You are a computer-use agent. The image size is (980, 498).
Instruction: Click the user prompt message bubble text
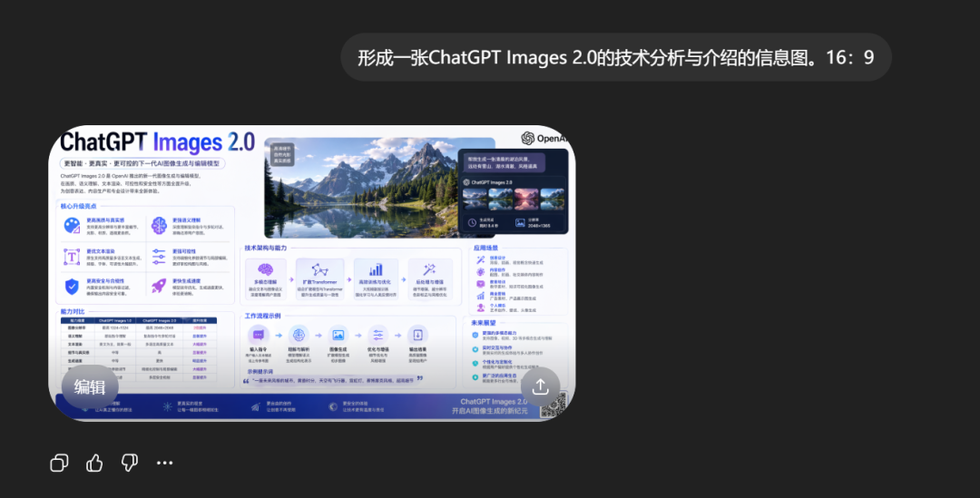[615, 57]
